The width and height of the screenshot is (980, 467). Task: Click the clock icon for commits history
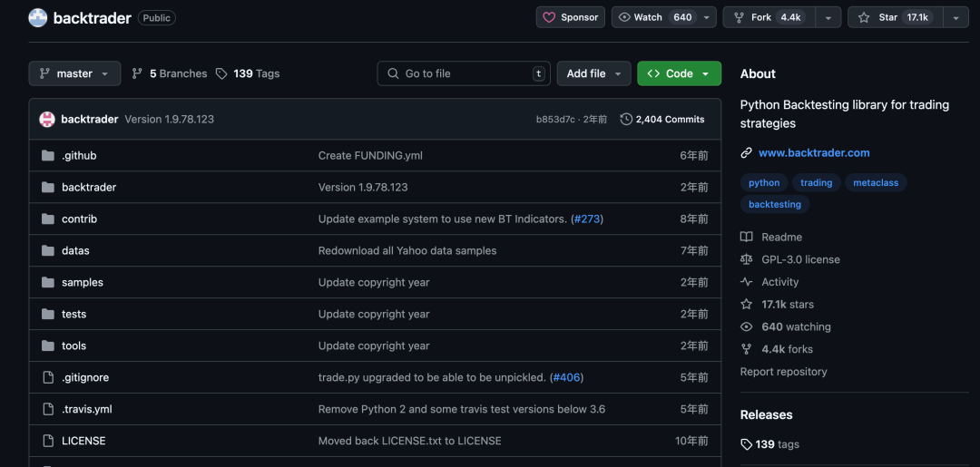click(626, 120)
